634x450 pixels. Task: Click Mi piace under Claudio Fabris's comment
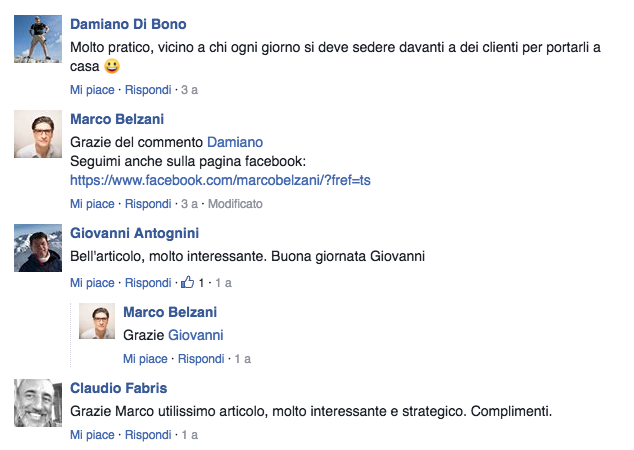pyautogui.click(x=92, y=435)
